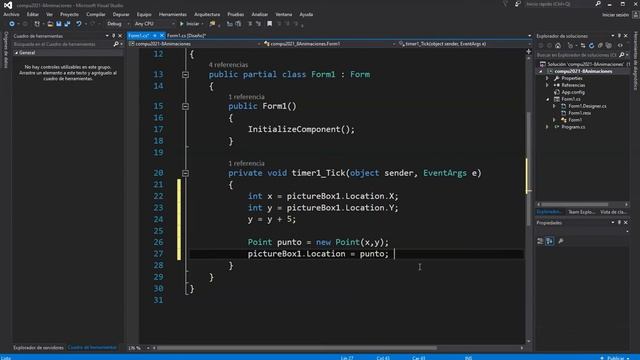This screenshot has width=640, height=360.
Task: Click the pin icon on Form1.cs tab
Action: click(x=155, y=36)
